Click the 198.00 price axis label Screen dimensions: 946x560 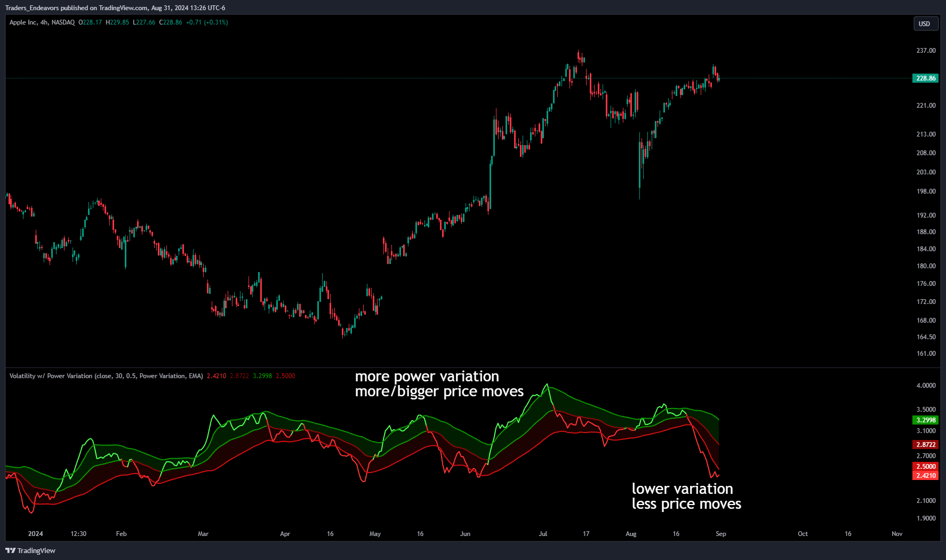(x=926, y=191)
